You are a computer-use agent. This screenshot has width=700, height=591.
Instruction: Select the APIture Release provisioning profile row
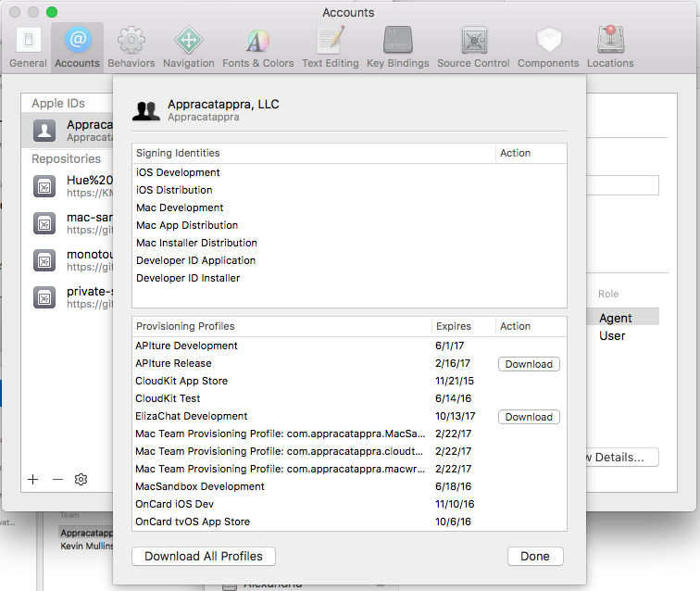[x=349, y=363]
